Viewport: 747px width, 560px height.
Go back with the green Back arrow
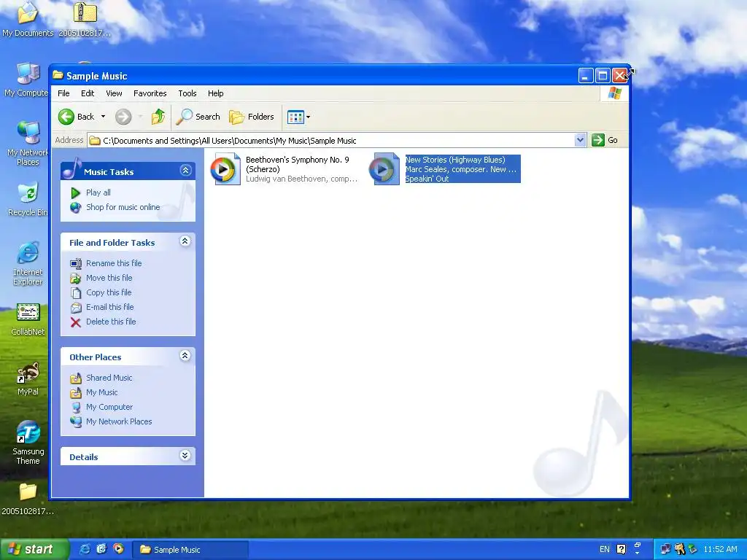(x=76, y=117)
